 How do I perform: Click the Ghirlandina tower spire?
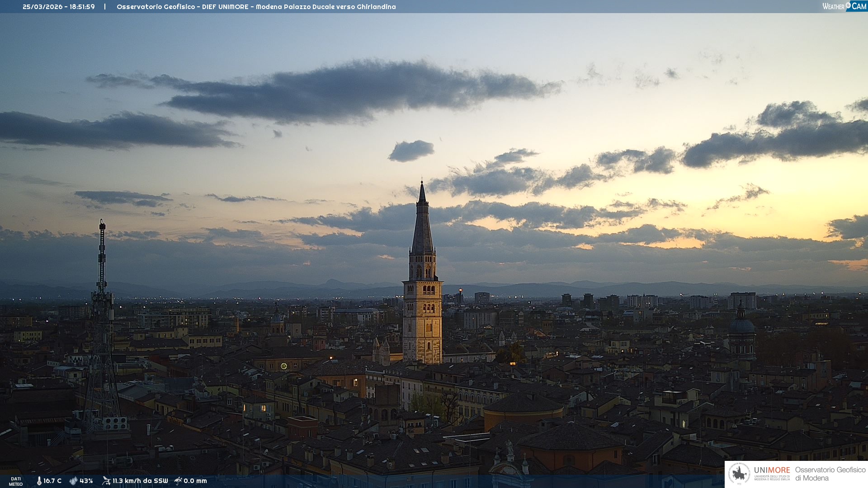pyautogui.click(x=422, y=221)
